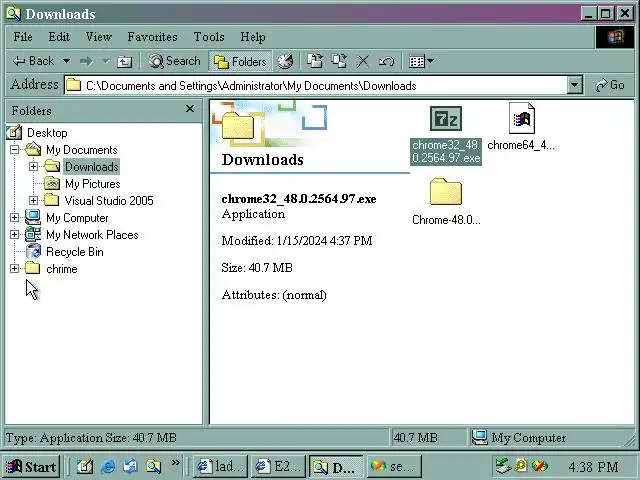This screenshot has width=640, height=480.
Task: Select Recycle Bin in folder tree
Action: 75,252
